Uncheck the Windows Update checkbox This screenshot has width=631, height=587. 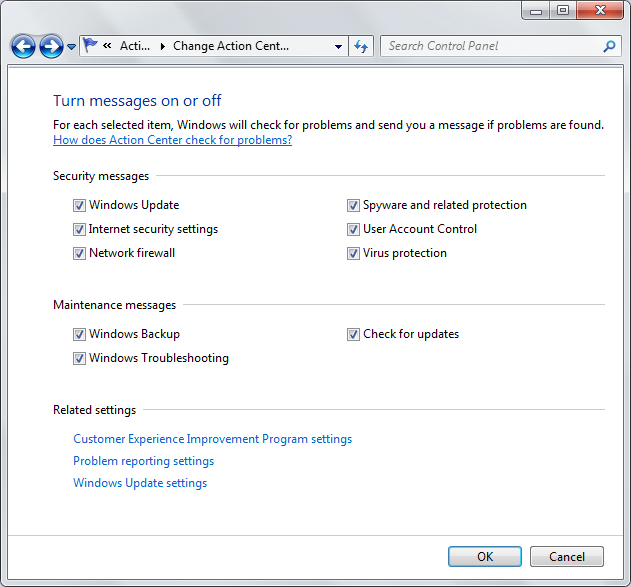(79, 205)
